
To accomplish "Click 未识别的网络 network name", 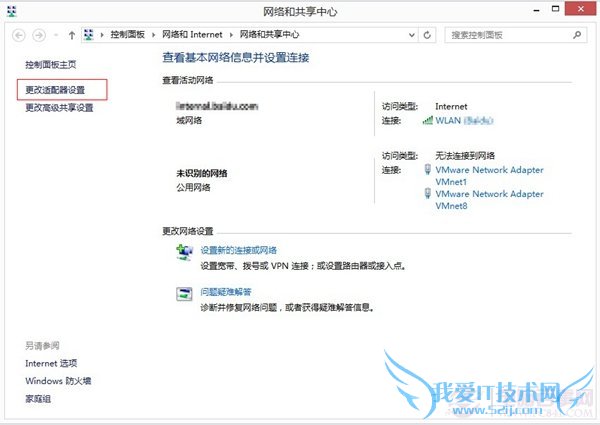I will point(202,173).
